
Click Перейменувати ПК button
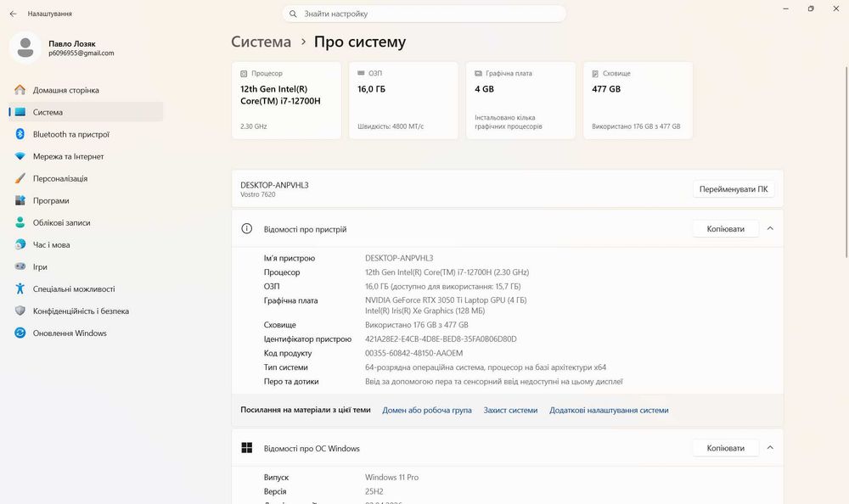point(734,189)
